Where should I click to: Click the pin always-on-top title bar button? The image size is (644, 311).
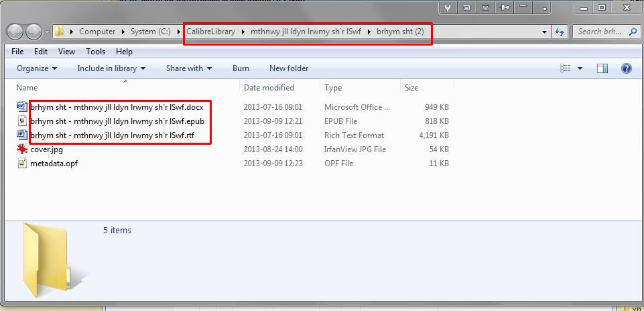click(505, 7)
